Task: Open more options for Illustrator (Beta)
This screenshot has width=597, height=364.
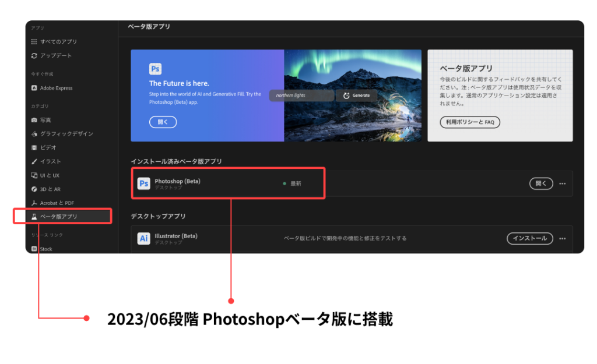Action: tap(563, 238)
